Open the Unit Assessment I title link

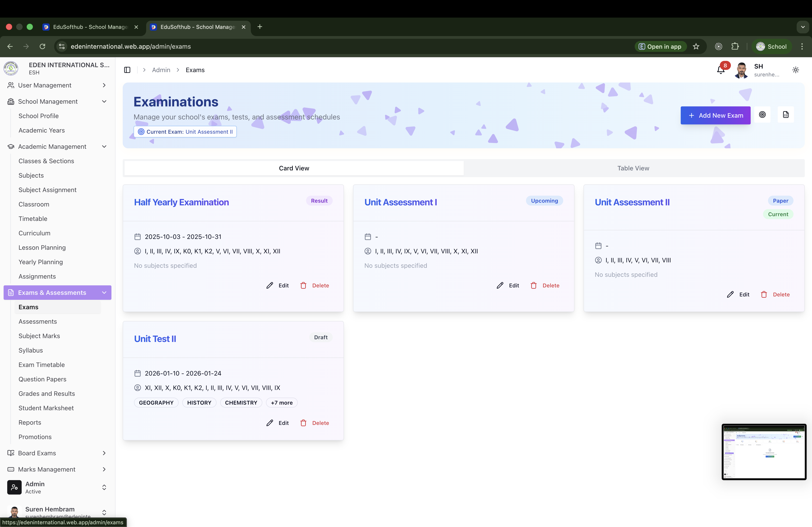(x=401, y=202)
